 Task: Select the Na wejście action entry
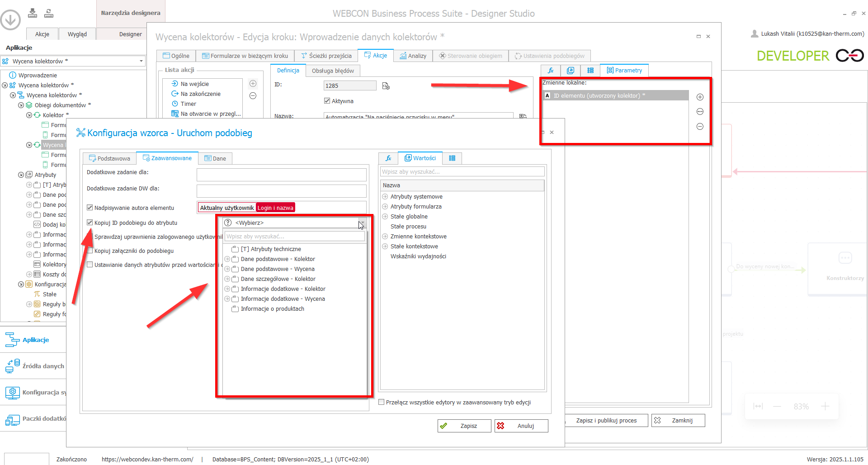[x=195, y=84]
